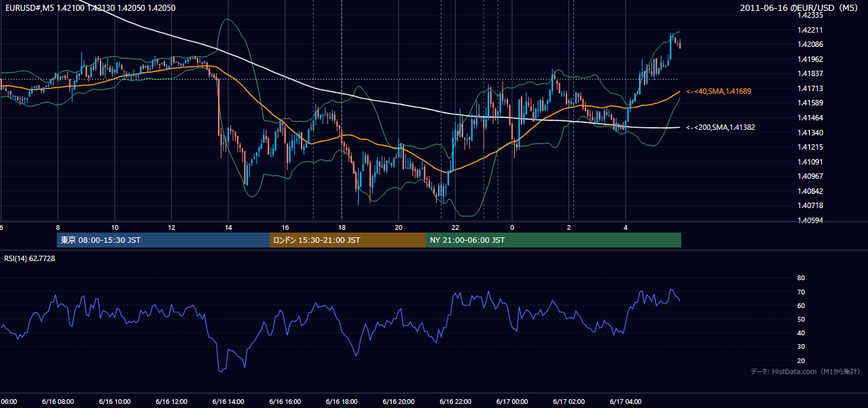Click the 6/16 12:00 time label

(171, 401)
